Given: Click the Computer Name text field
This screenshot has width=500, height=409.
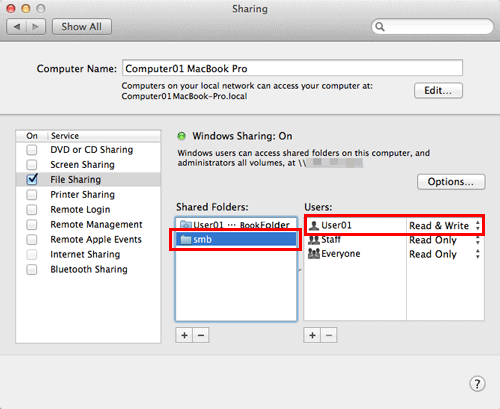Looking at the screenshot, I should (292, 68).
